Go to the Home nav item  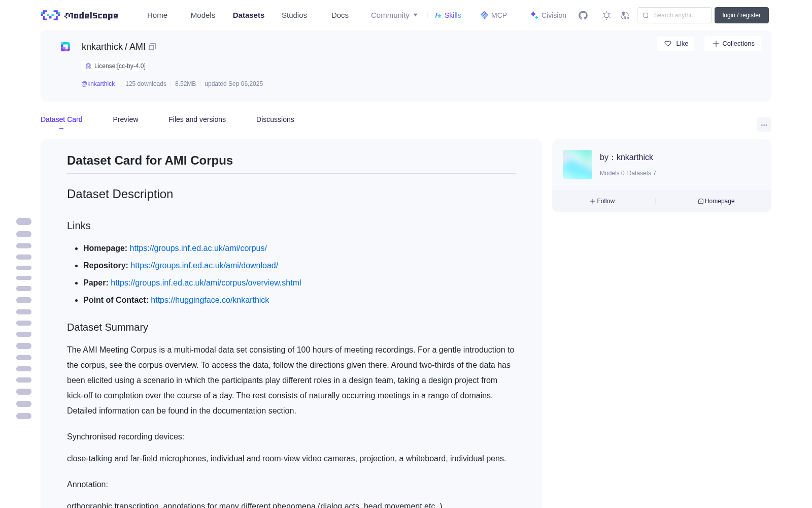pyautogui.click(x=157, y=15)
